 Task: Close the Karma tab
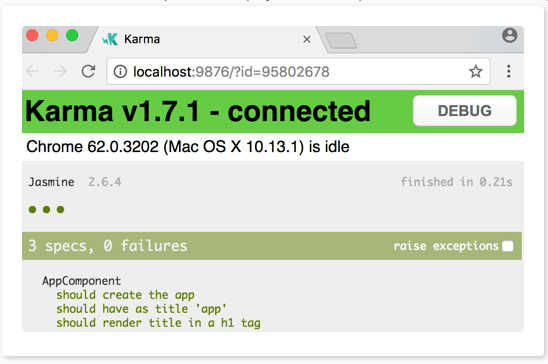point(307,39)
